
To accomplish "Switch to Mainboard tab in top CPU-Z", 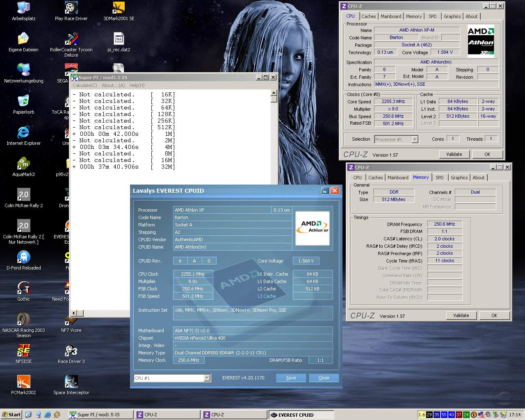I will pyautogui.click(x=391, y=16).
